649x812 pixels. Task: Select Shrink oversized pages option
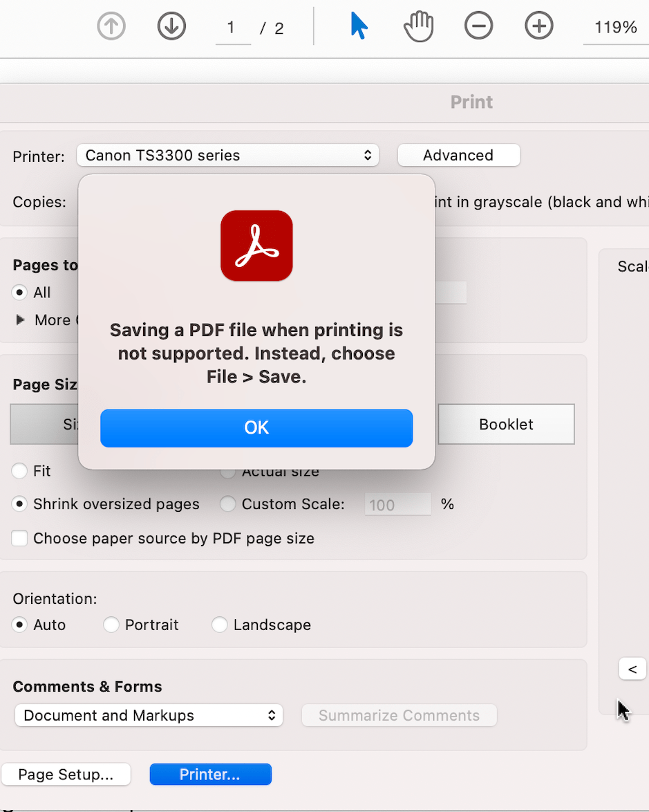point(19,504)
